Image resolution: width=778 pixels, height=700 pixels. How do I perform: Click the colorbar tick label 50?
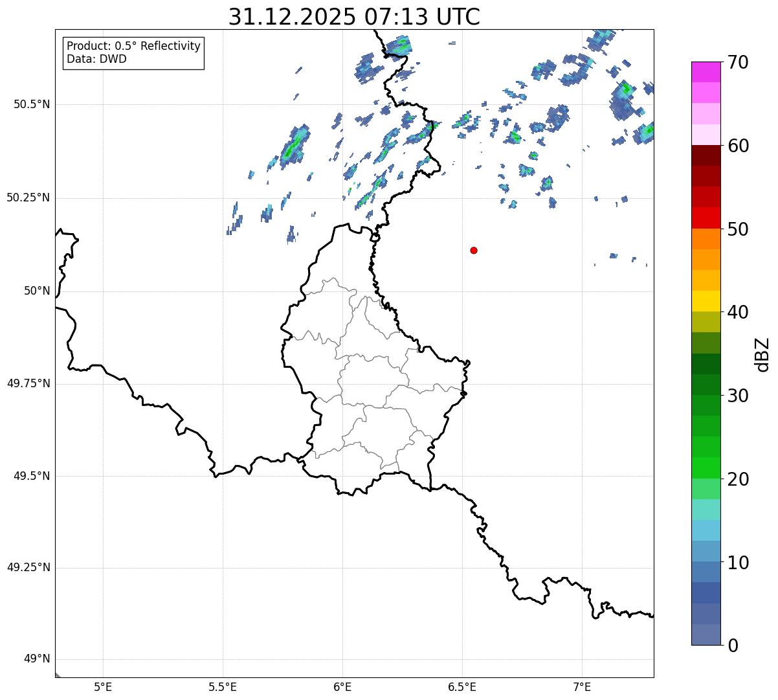click(x=739, y=229)
